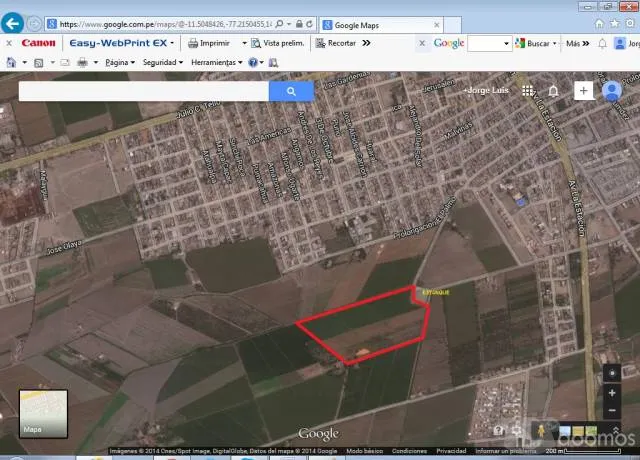Click the Canon logo on the toolbar
Image resolution: width=640 pixels, height=460 pixels.
(x=38, y=43)
